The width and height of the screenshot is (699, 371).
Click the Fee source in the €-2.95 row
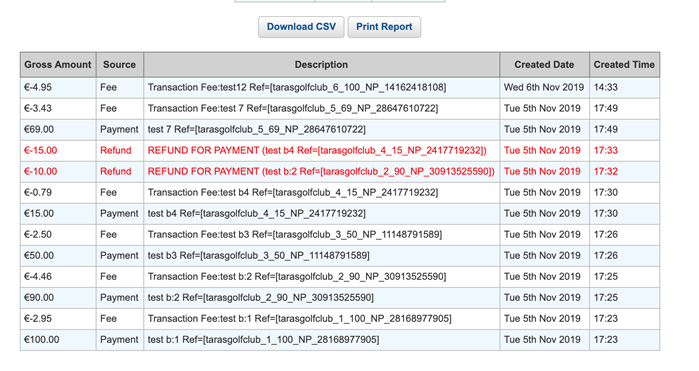[x=108, y=319]
